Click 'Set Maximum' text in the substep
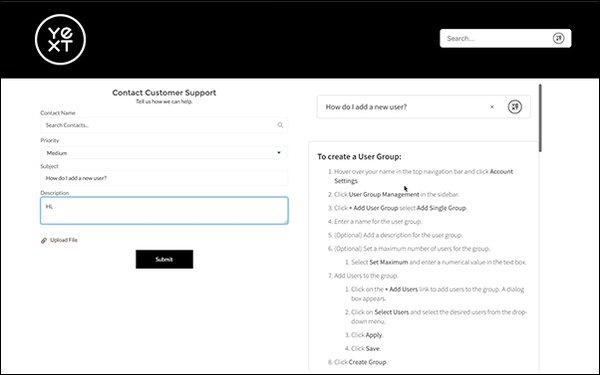The width and height of the screenshot is (600, 375). click(389, 262)
